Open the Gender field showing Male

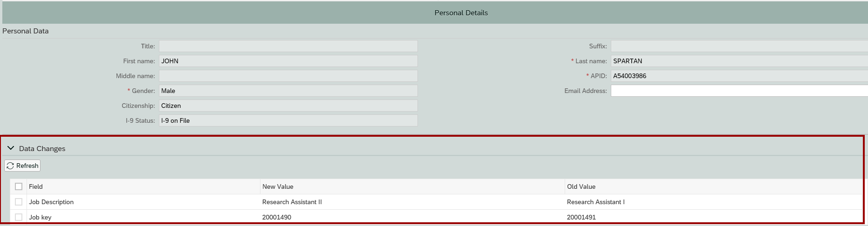288,91
